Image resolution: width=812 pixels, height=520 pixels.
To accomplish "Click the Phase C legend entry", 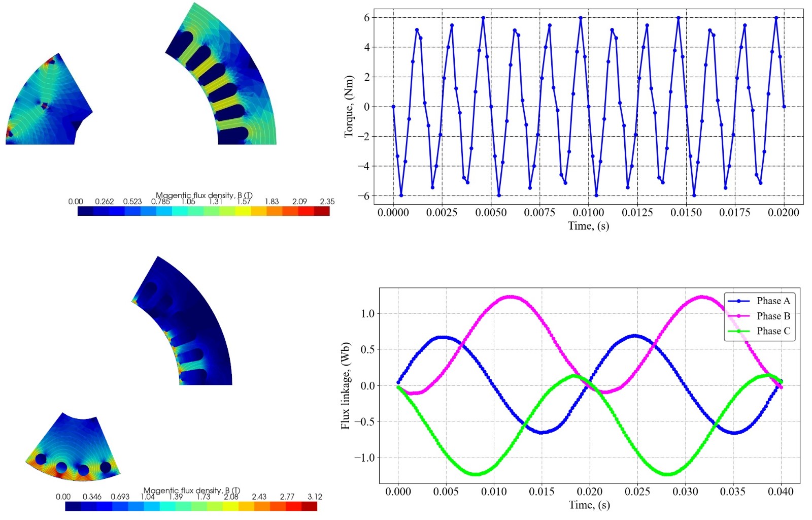I will [x=759, y=331].
